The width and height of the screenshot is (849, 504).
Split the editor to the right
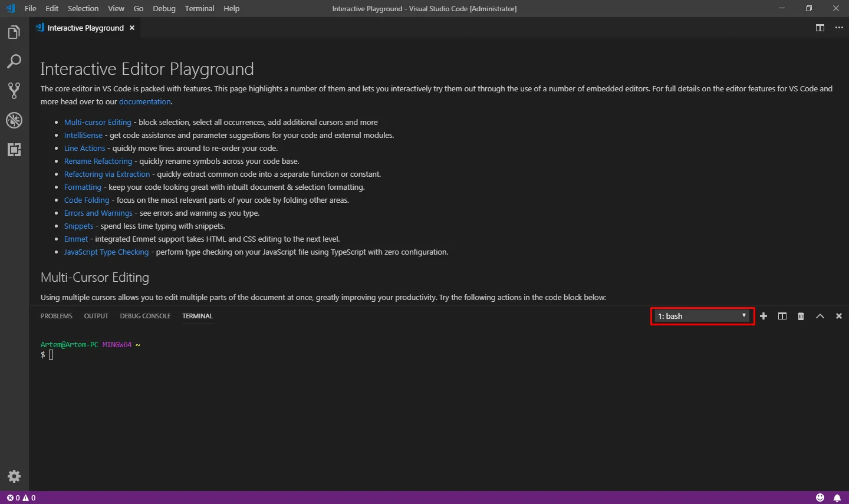pyautogui.click(x=820, y=28)
